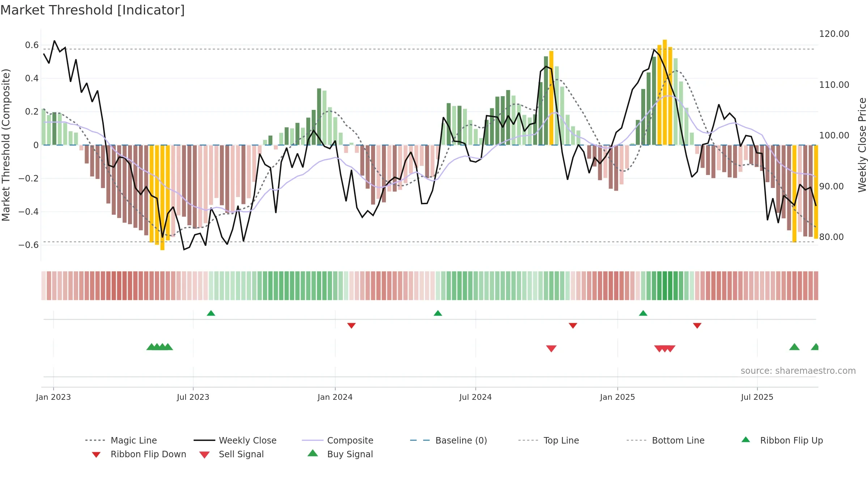Image resolution: width=868 pixels, height=488 pixels.
Task: Toggle the Weekly Close legend entry
Action: [x=235, y=440]
